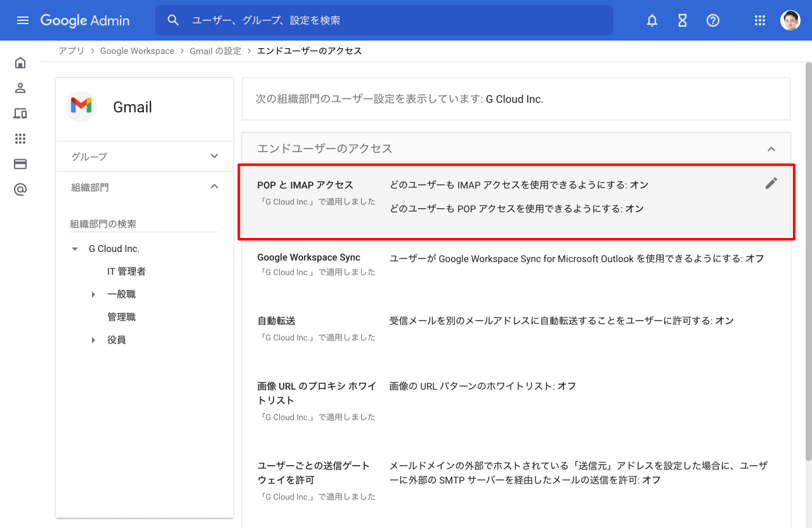Click the エンドユーザーのアクセス panel header
This screenshot has height=528, width=812.
click(x=516, y=148)
